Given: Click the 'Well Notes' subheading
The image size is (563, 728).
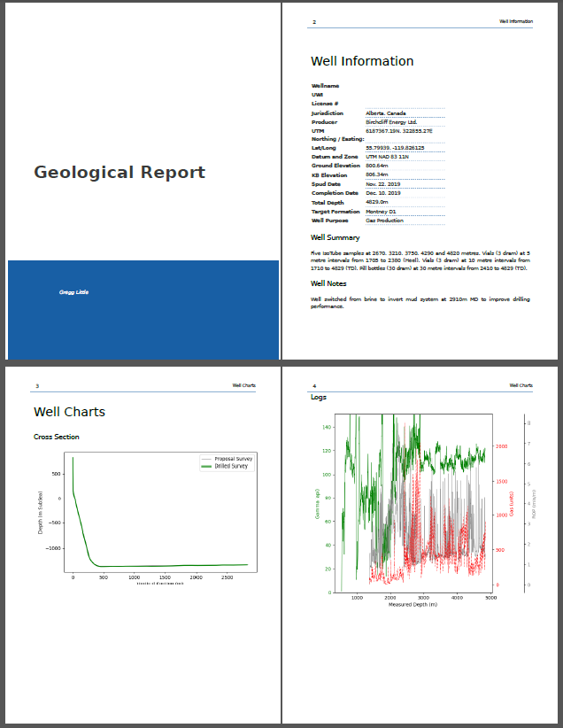Looking at the screenshot, I should point(328,283).
